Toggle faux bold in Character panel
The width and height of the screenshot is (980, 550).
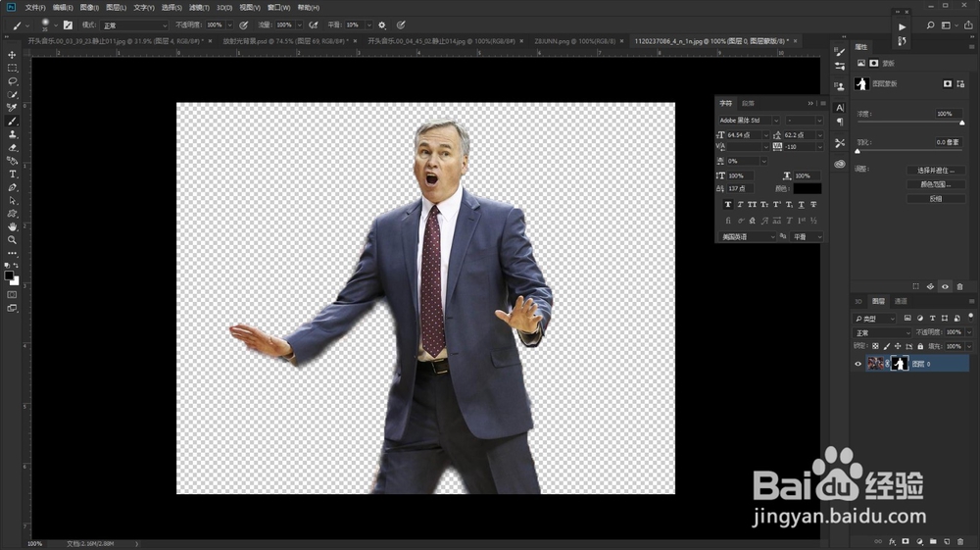coord(727,204)
